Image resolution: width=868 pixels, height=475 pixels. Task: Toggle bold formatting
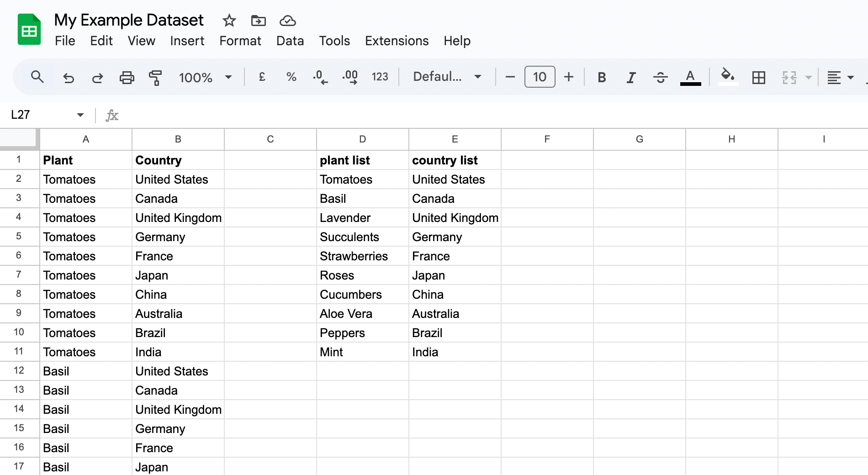(602, 77)
